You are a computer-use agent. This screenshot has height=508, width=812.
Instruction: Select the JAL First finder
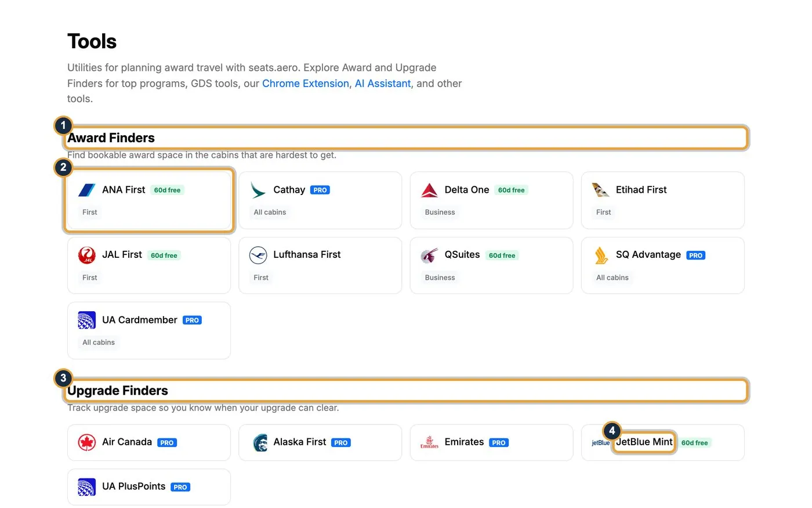click(x=149, y=265)
